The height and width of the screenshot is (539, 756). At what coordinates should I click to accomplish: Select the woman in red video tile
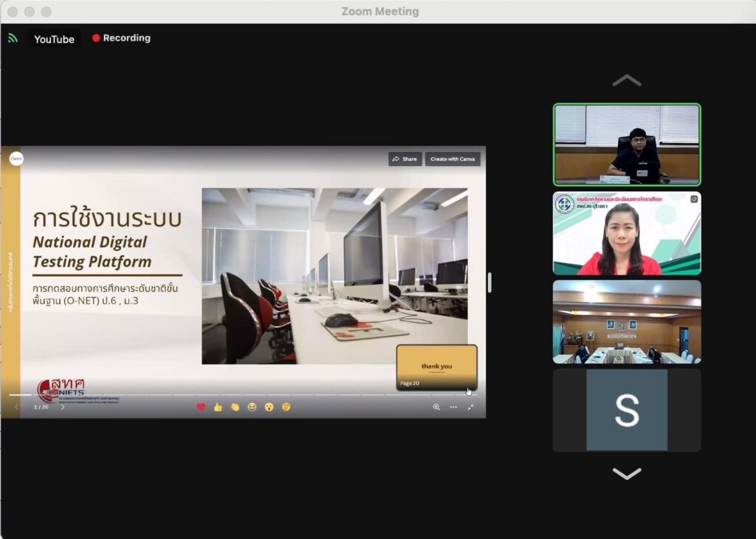[627, 233]
